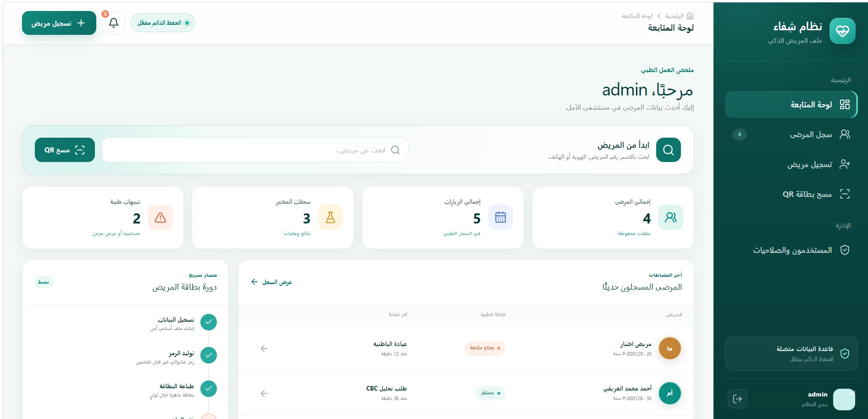This screenshot has width=868, height=419.
Task: Click the avatar of 'أحمد محمد العريقي'
Action: click(669, 393)
